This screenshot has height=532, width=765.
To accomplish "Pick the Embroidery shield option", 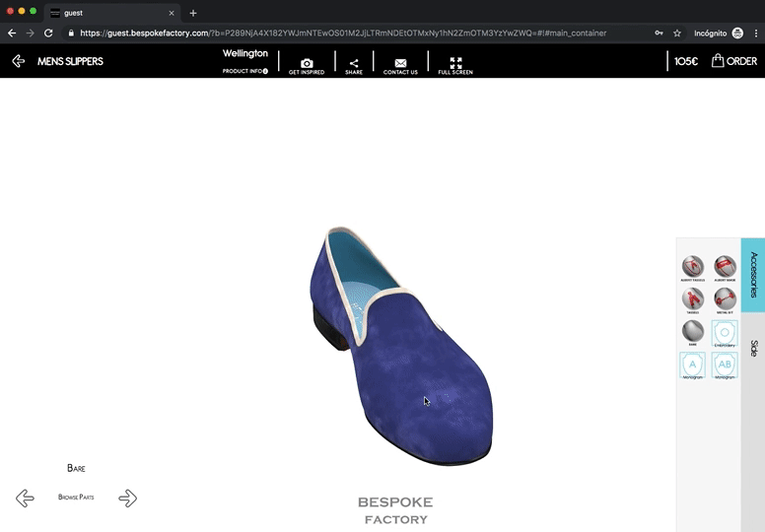I will point(725,333).
